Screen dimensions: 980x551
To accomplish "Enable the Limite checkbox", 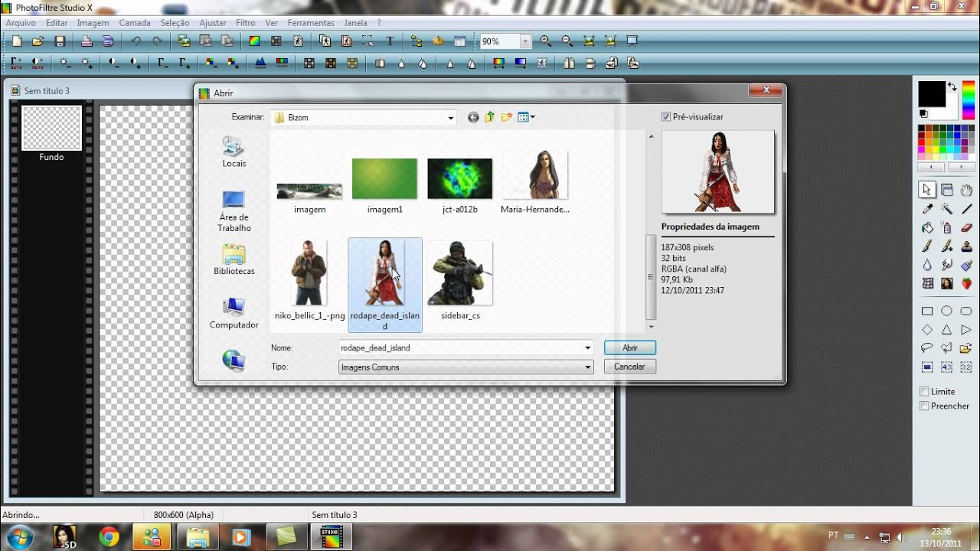I will [924, 391].
